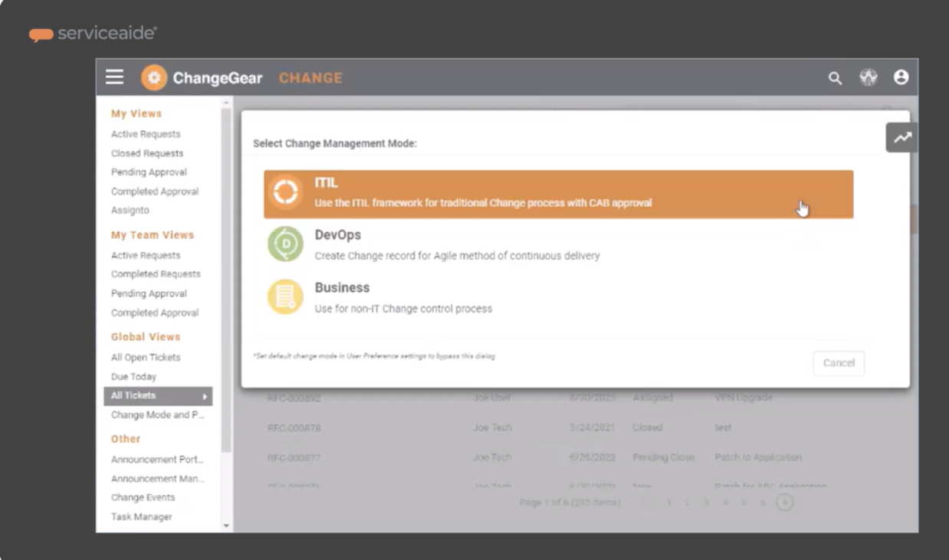Open Closed Requests view

click(147, 153)
